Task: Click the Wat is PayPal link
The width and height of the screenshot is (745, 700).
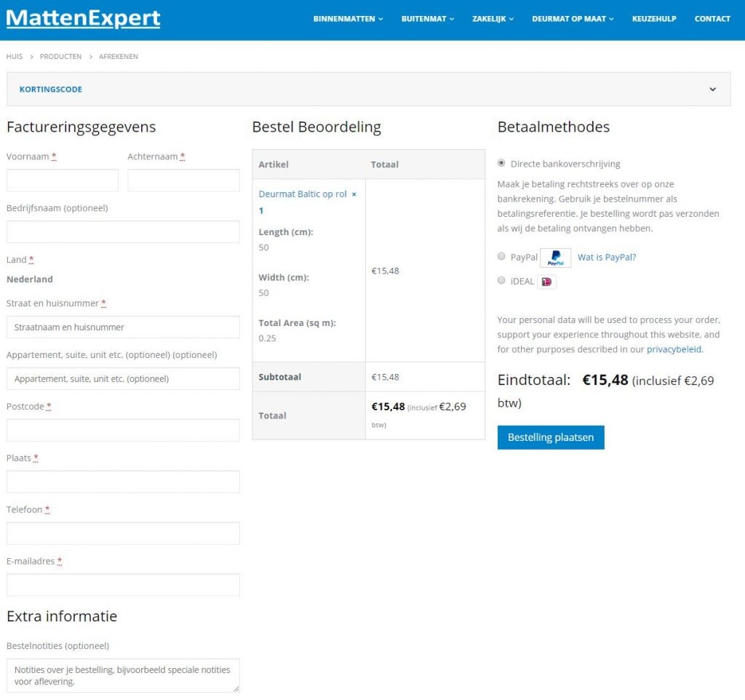Action: pos(608,256)
